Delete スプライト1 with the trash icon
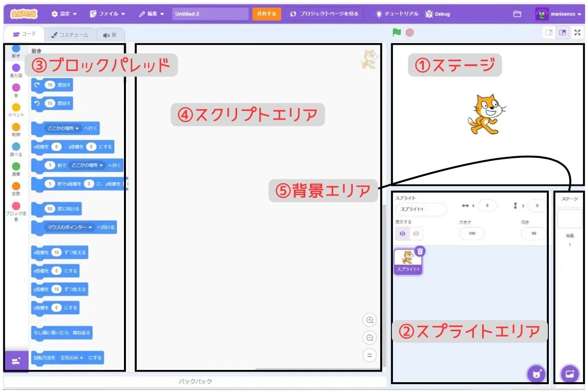The width and height of the screenshot is (588, 392). coord(420,251)
